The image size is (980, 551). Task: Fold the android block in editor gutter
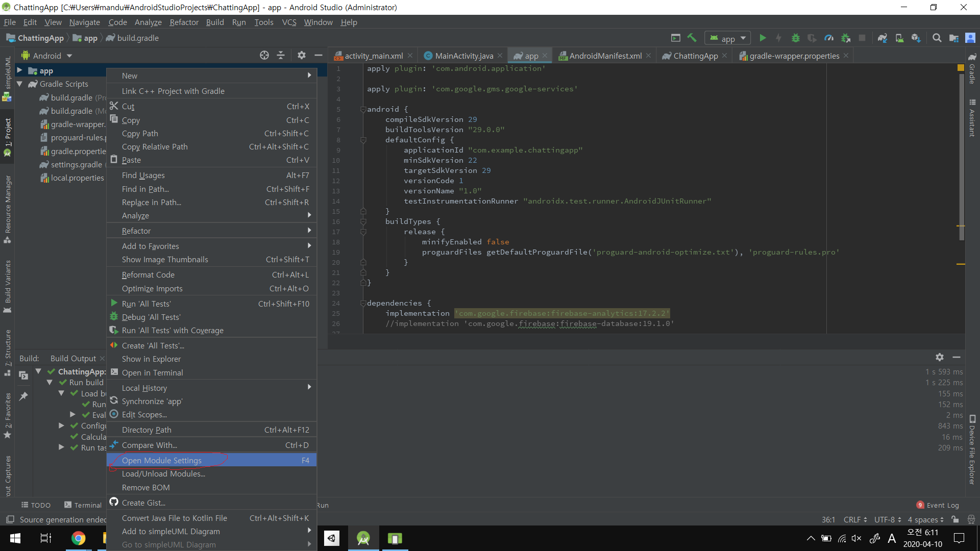coord(363,109)
